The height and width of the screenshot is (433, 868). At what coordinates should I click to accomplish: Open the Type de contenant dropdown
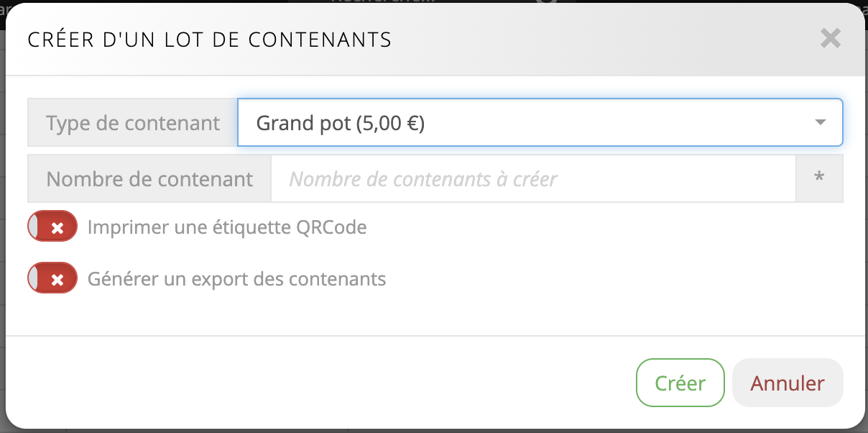coord(539,123)
